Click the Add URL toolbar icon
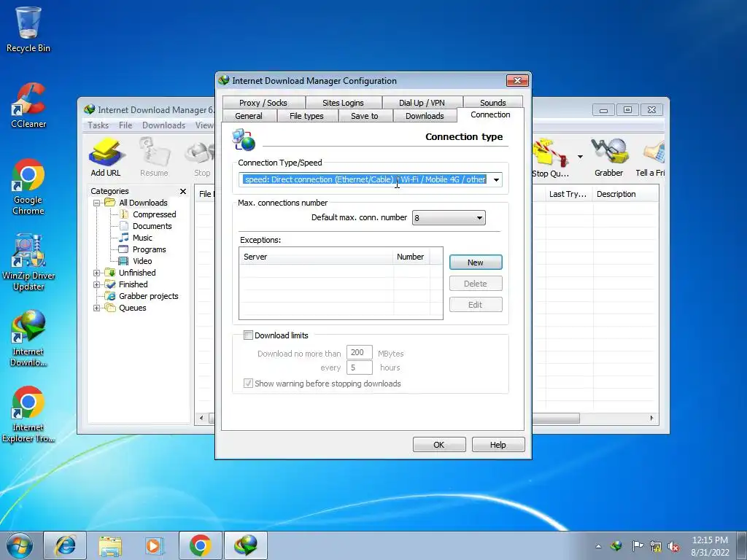The height and width of the screenshot is (560, 747). coord(106,157)
